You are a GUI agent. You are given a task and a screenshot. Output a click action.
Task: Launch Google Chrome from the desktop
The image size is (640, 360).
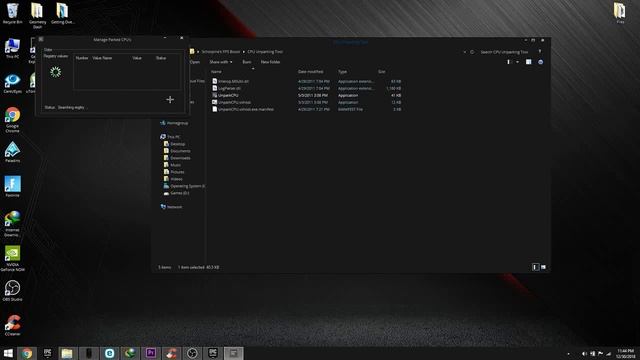pos(12,120)
